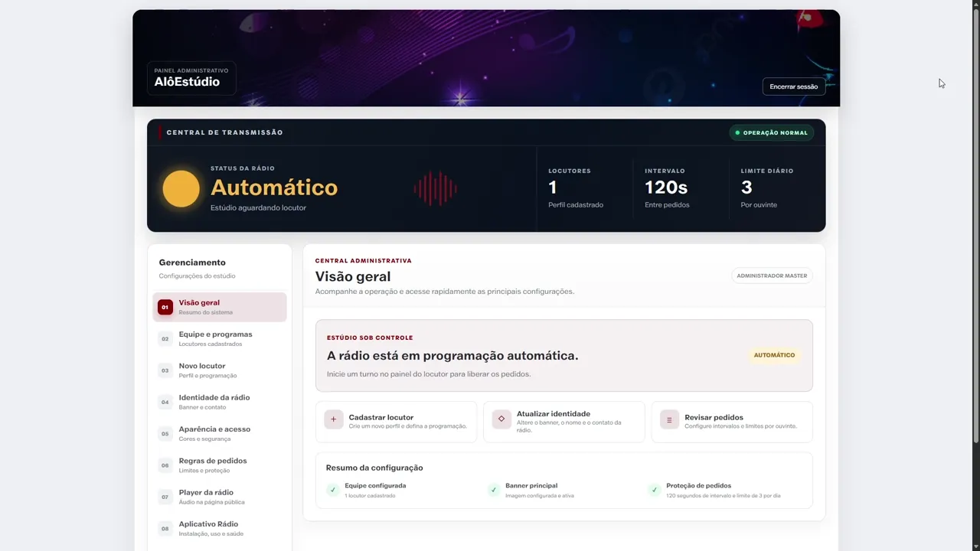Click the Proteção de pedidos summary label

[x=699, y=486]
